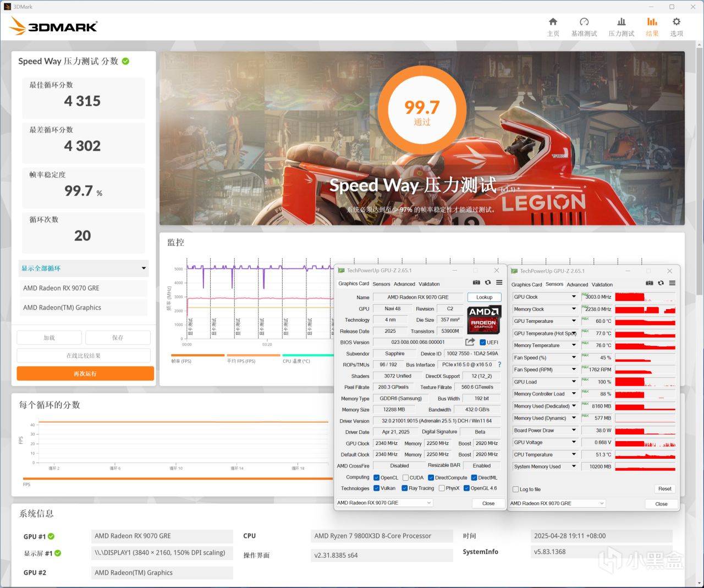Open the GPU selector in the GPU-Z Sensors window
Viewport: 704px width, 588px height.
(x=558, y=503)
